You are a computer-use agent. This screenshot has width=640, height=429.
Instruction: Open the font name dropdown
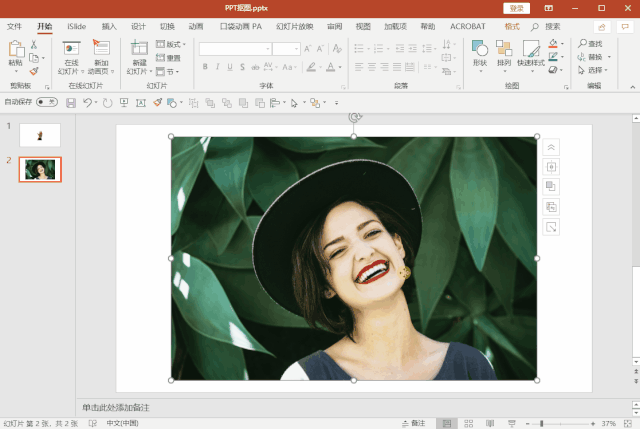point(267,49)
